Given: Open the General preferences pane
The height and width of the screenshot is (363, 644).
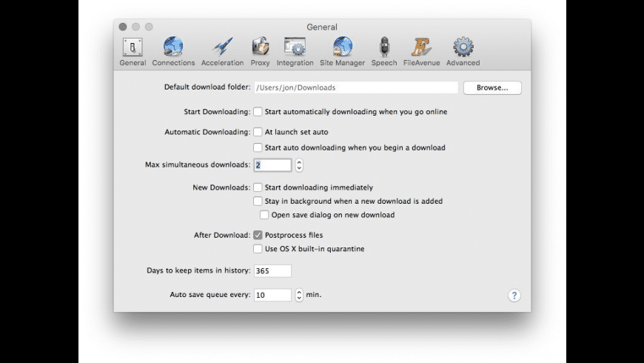Looking at the screenshot, I should coord(133,52).
